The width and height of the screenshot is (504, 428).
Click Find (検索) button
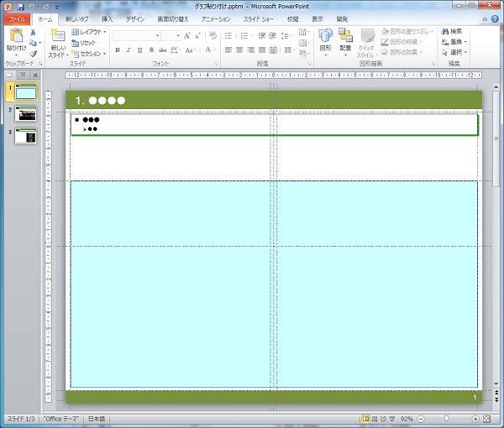(452, 31)
